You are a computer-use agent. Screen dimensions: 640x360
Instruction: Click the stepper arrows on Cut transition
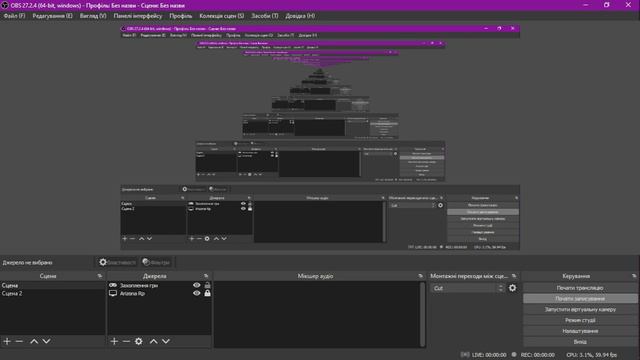[x=501, y=288]
